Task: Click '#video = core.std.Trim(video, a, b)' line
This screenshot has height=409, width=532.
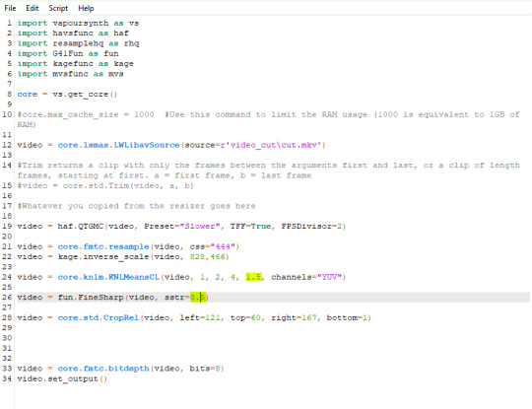Action: pyautogui.click(x=105, y=185)
